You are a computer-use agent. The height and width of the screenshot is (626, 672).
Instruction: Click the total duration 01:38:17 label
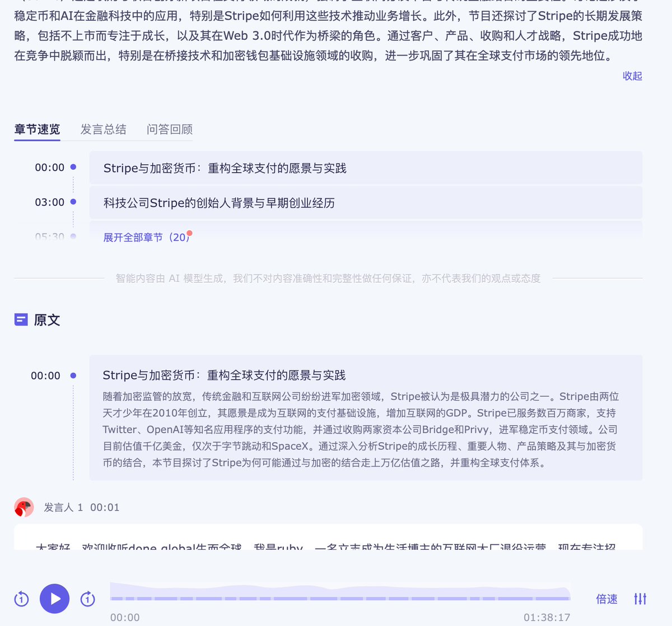pyautogui.click(x=547, y=617)
